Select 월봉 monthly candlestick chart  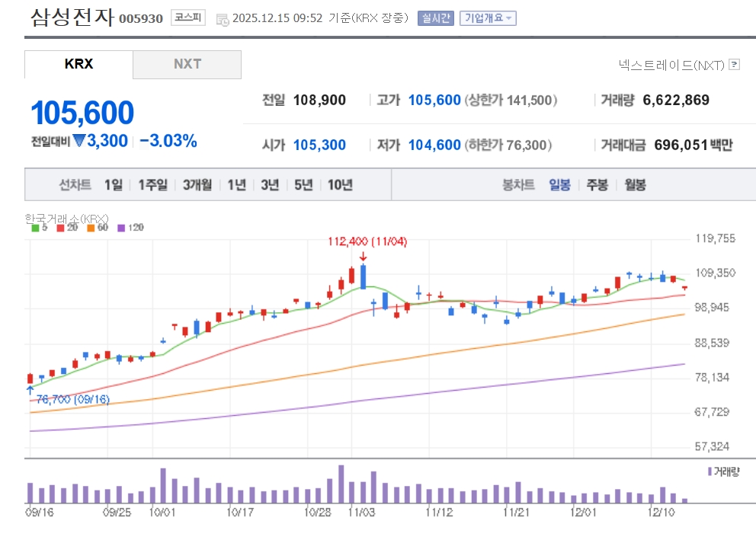pyautogui.click(x=635, y=184)
